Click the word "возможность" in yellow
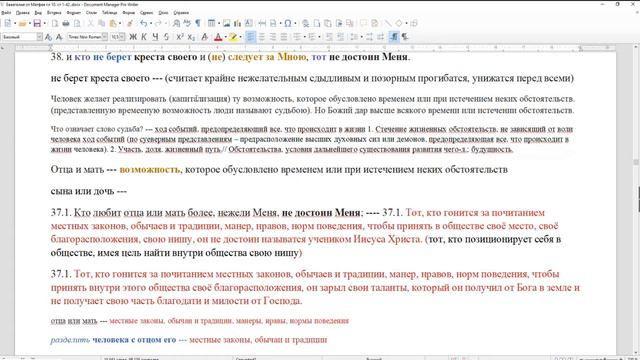 [x=149, y=169]
